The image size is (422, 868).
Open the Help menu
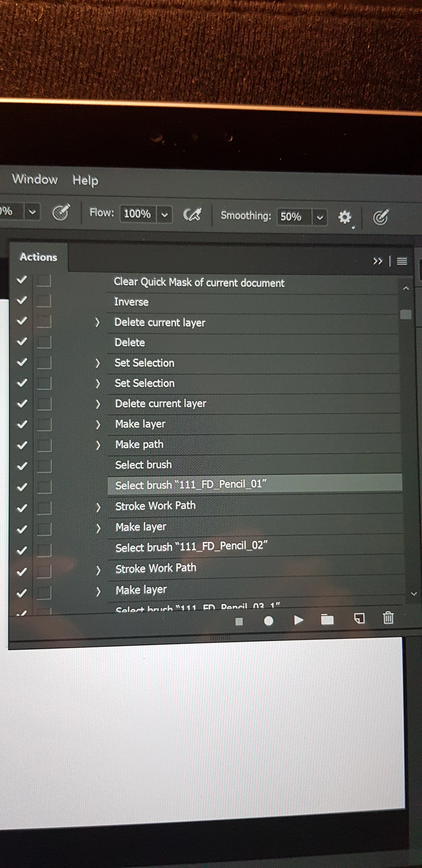tap(85, 180)
